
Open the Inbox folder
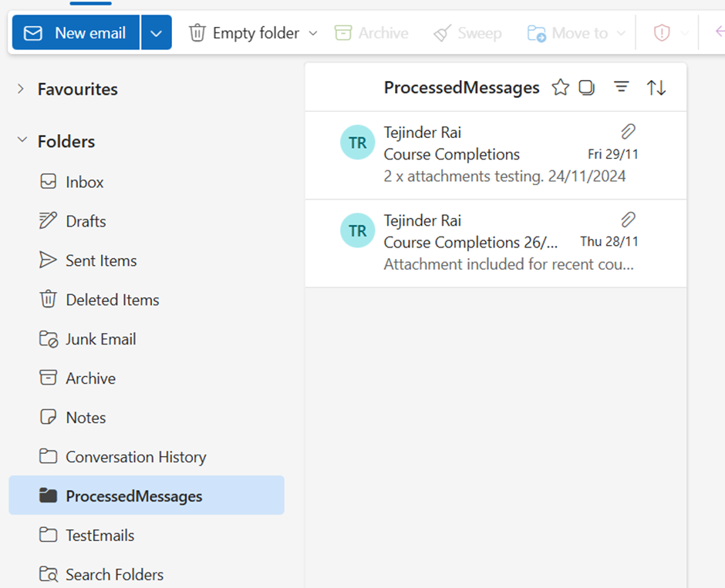(84, 182)
